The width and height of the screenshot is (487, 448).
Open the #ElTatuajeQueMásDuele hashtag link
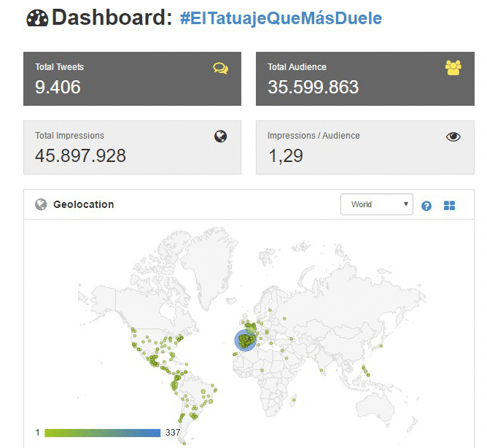[x=281, y=18]
